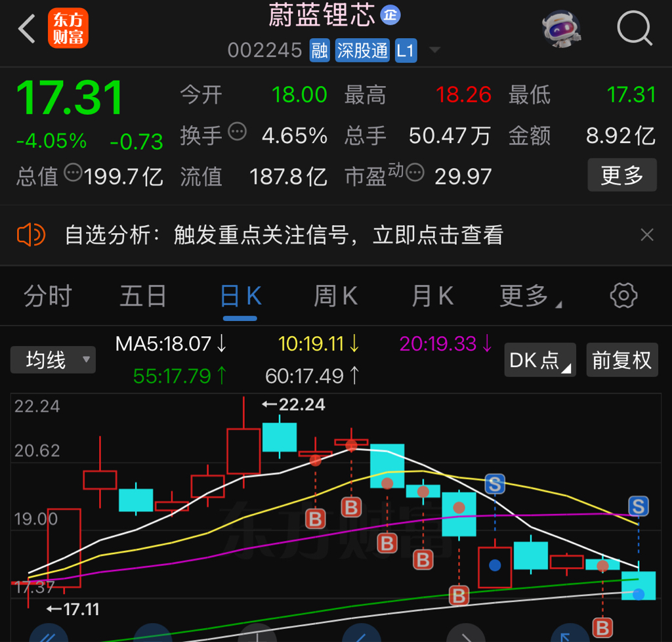
Task: Open the robot assistant avatar
Action: click(x=562, y=29)
